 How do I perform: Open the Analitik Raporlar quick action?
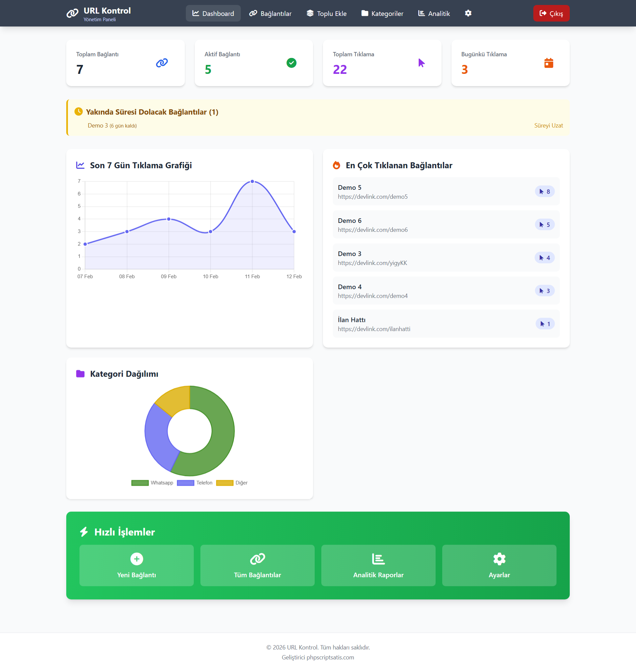(378, 565)
